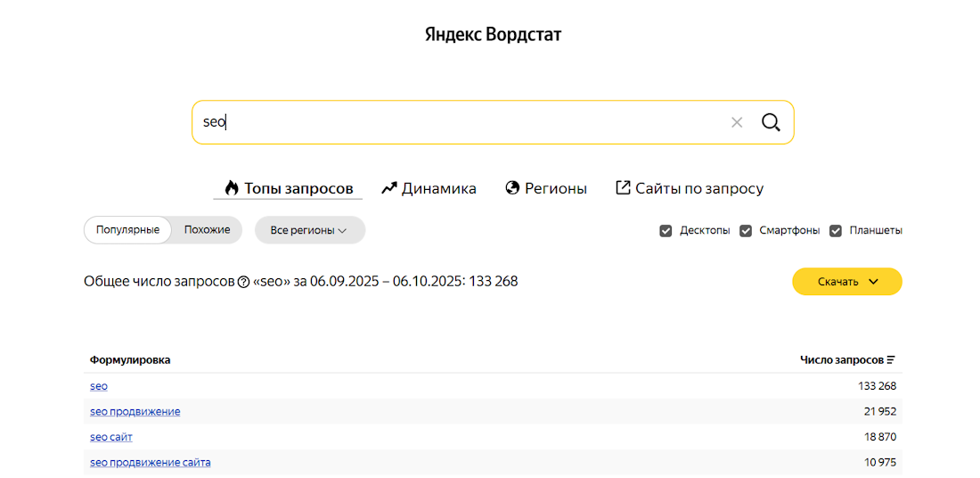Viewport: 980px width, 478px height.
Task: Expand the Все регионы dropdown
Action: (x=309, y=230)
